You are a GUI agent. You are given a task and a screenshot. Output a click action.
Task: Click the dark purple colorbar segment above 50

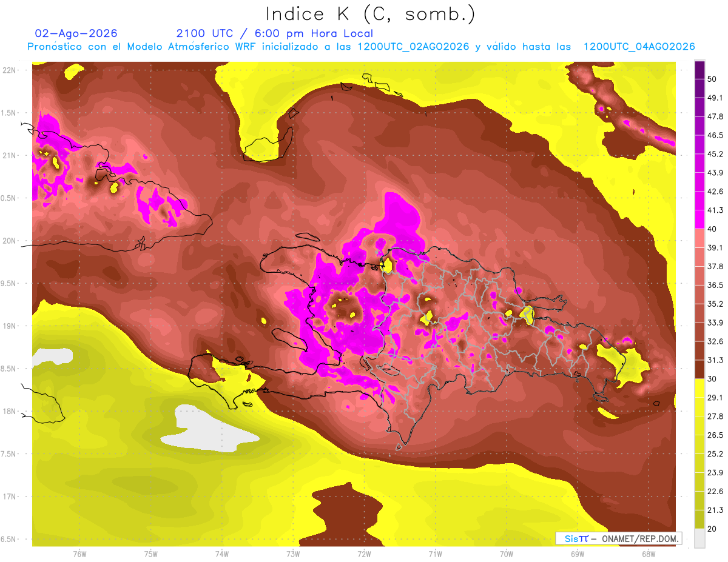point(699,70)
